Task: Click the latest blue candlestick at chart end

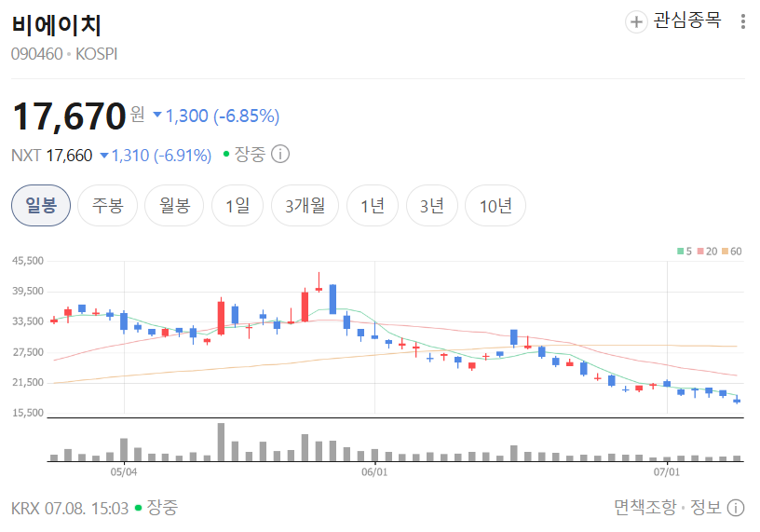Action: coord(737,400)
